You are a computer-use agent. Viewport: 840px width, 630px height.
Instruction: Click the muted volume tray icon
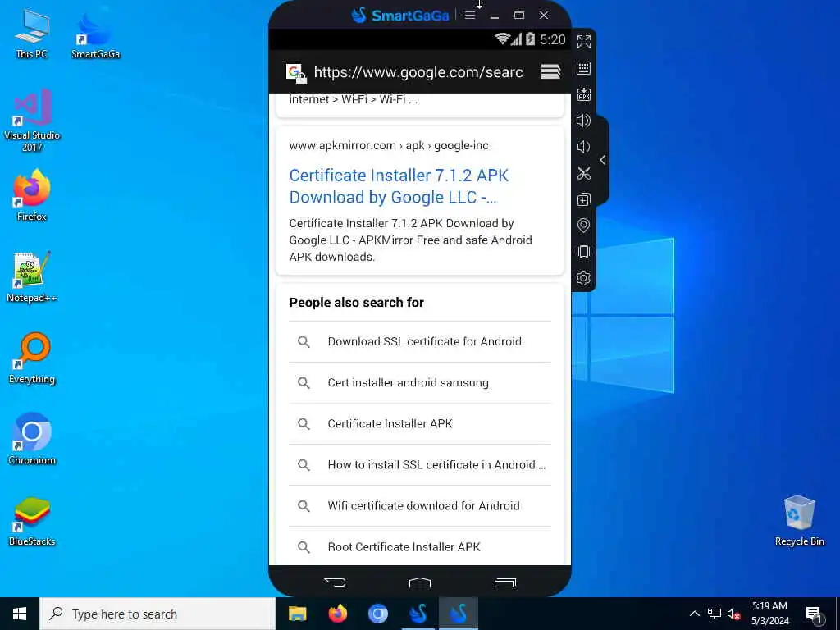point(734,614)
